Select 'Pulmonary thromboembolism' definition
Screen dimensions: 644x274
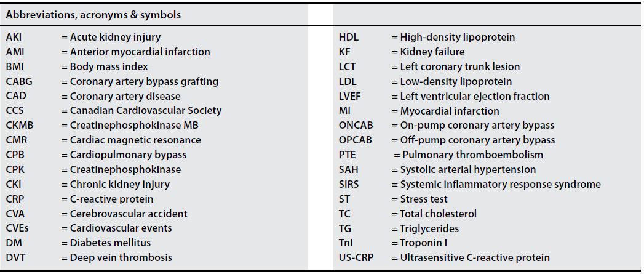tap(472, 155)
